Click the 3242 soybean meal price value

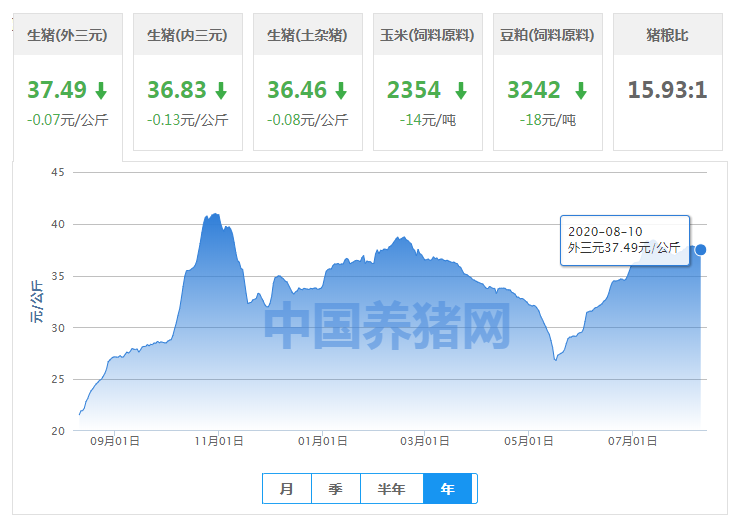534,90
